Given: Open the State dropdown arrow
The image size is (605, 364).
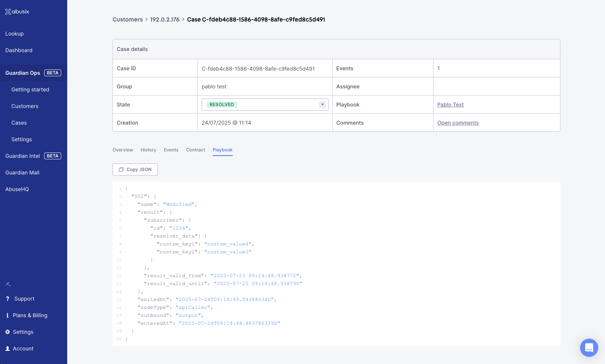Looking at the screenshot, I should click(x=323, y=105).
